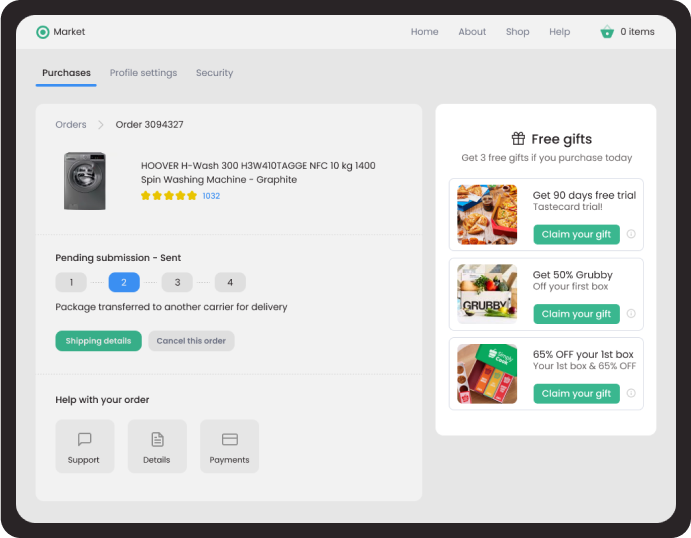Screen dimensions: 691x538
Task: Click 'Pending submission - Sent' status text
Action: click(x=118, y=258)
